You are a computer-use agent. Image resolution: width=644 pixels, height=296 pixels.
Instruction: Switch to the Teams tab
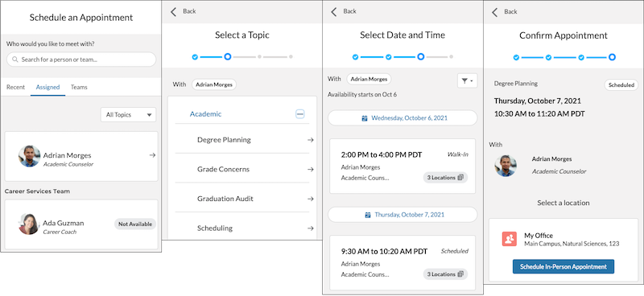click(x=79, y=87)
